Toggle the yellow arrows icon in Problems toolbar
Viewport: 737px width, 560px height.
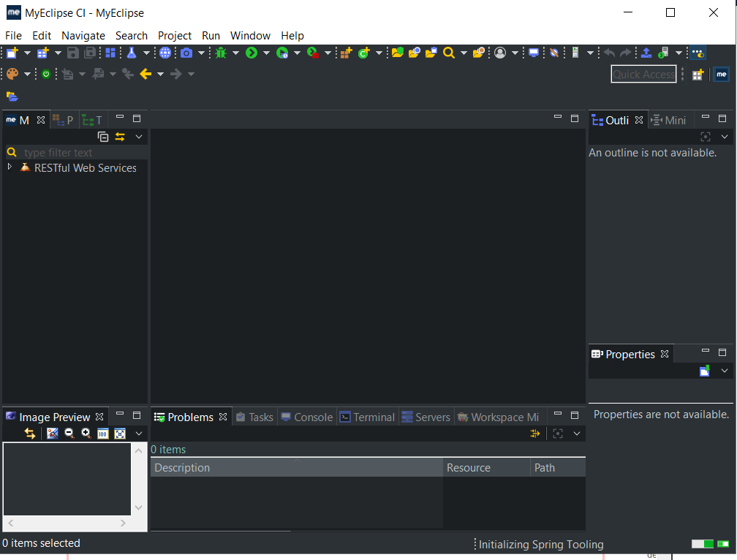[535, 433]
